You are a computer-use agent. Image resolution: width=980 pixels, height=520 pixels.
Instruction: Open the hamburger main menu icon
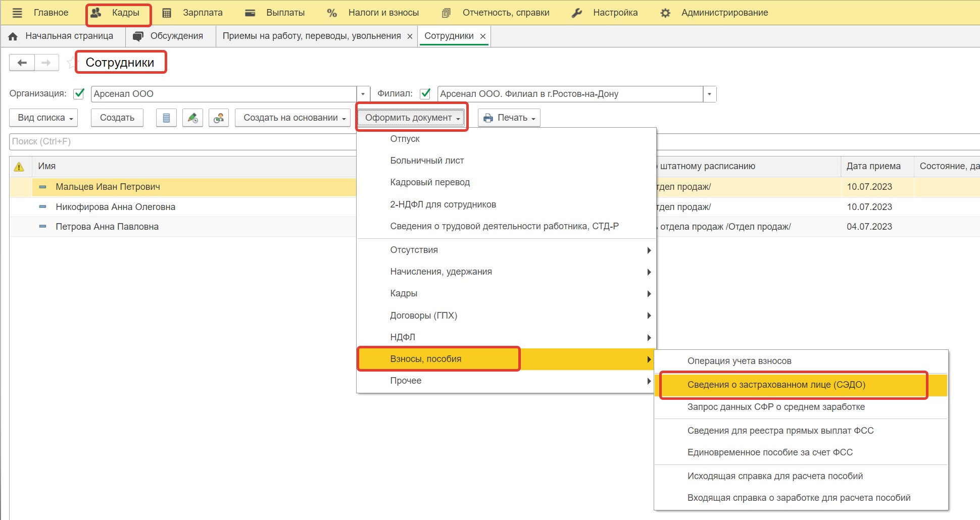pyautogui.click(x=17, y=13)
